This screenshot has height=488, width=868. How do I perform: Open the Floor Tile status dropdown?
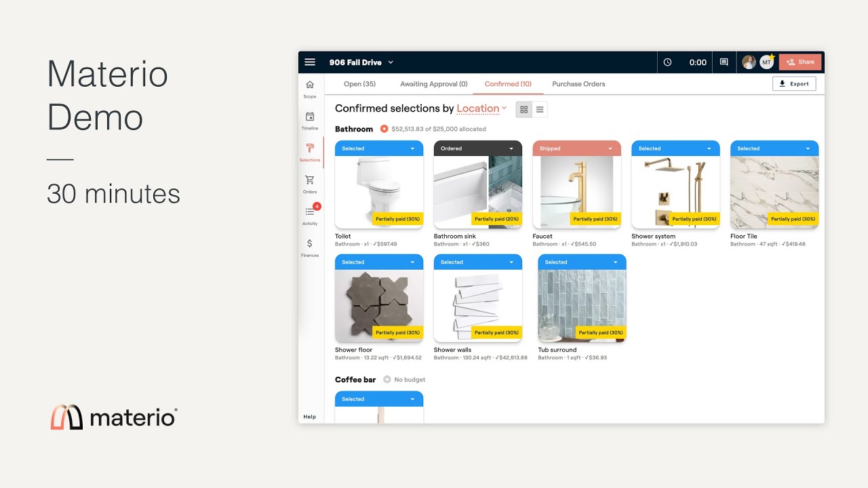coord(808,148)
